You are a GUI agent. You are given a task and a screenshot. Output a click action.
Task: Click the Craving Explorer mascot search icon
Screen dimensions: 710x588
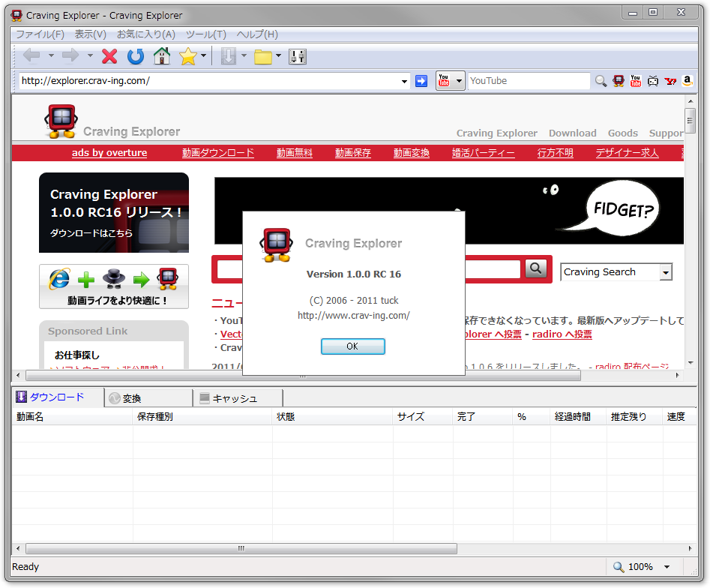coord(618,81)
